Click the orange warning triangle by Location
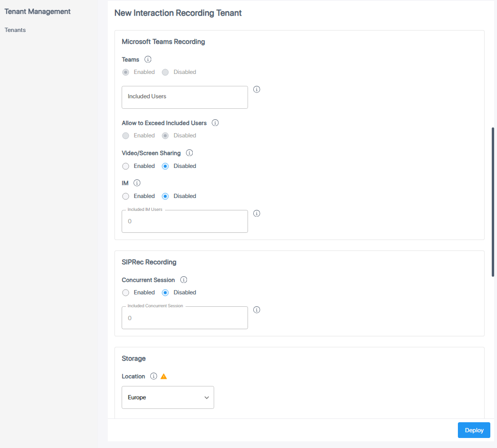 [x=164, y=376]
